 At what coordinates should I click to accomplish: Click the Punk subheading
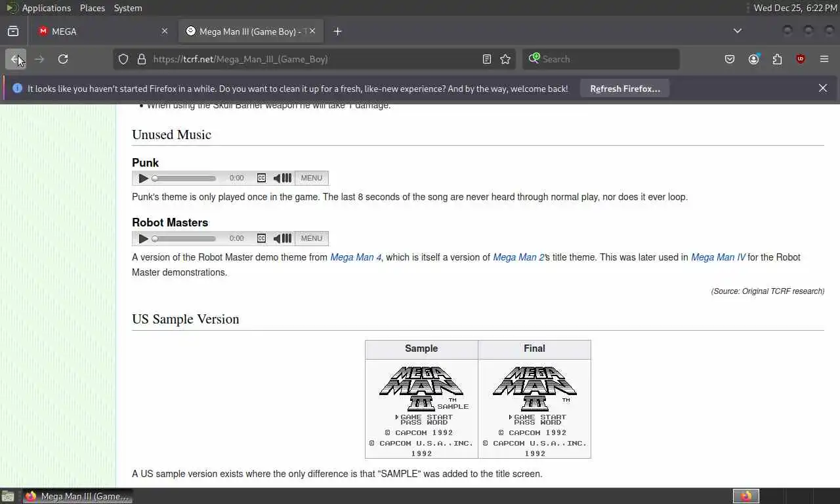(x=145, y=163)
